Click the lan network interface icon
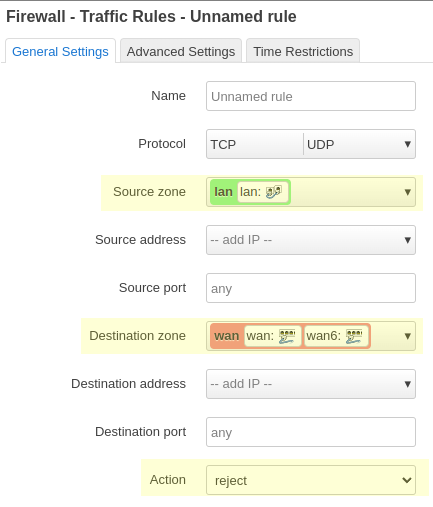433x507 pixels. [274, 192]
